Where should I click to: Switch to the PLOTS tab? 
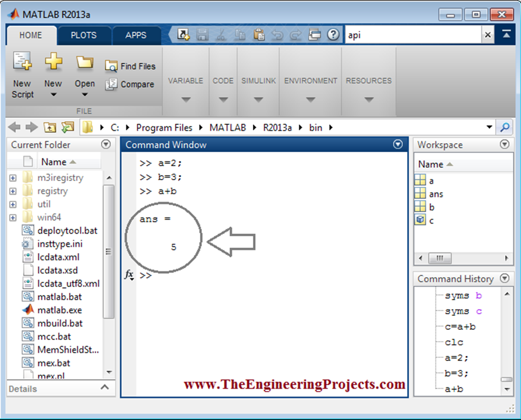83,35
